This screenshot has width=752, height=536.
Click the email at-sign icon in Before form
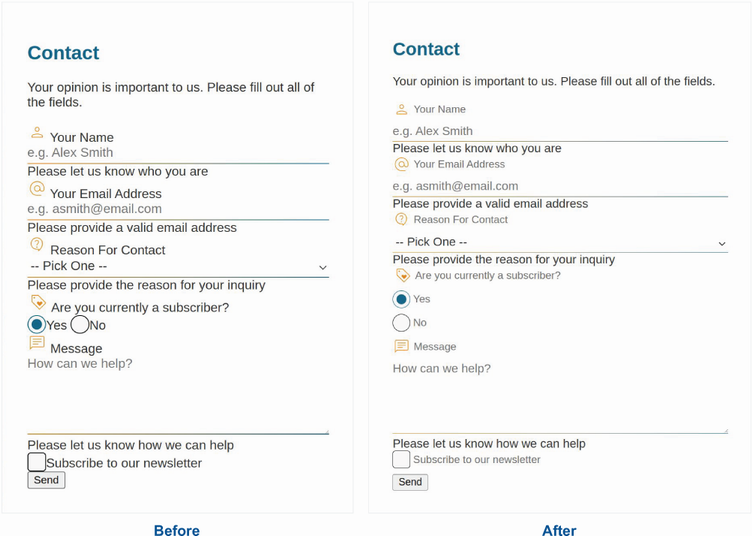click(37, 188)
